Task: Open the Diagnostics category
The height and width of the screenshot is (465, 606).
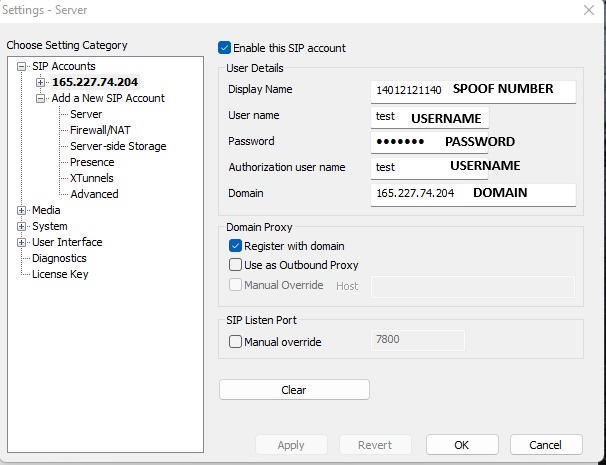Action: [x=59, y=258]
